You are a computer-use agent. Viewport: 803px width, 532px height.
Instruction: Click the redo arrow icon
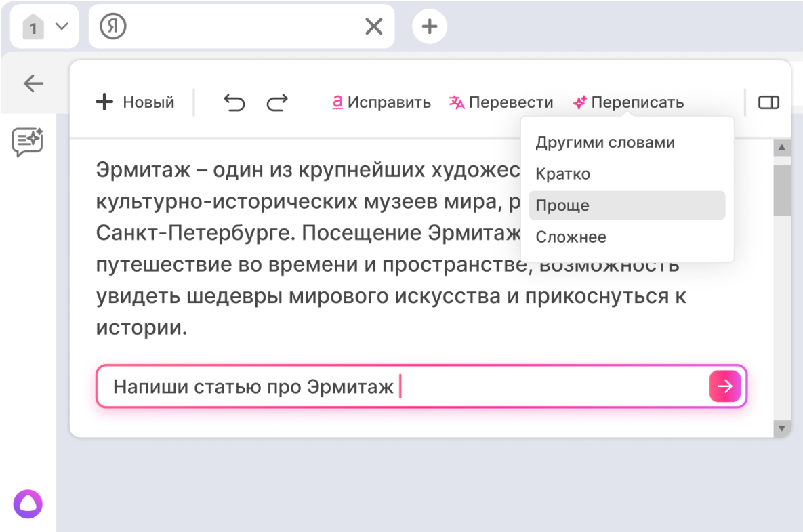[x=276, y=102]
